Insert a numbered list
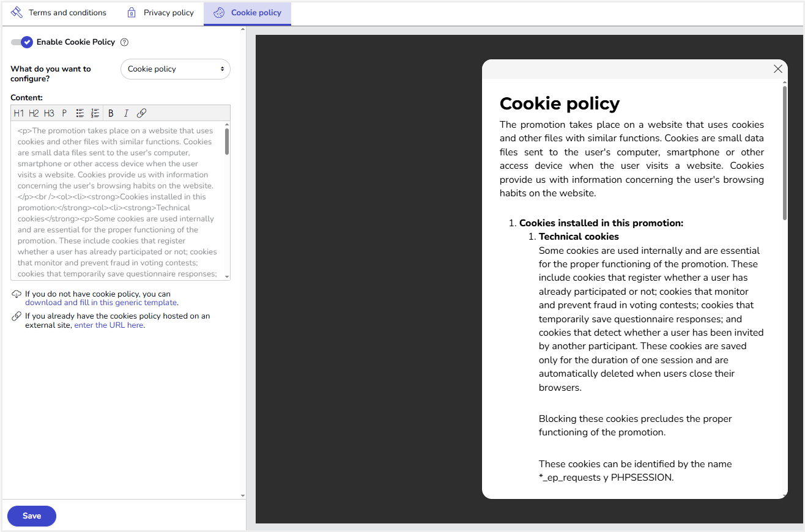Viewport: 805px width, 532px height. 95,113
